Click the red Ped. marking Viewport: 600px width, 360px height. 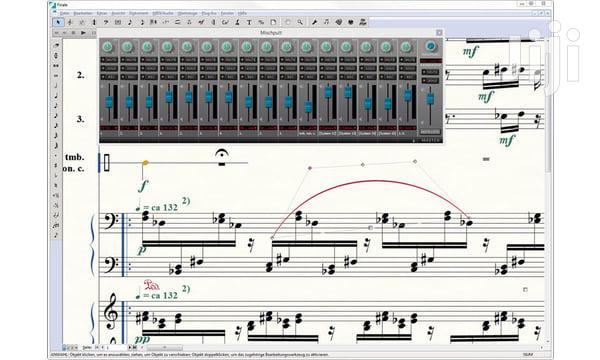152,285
